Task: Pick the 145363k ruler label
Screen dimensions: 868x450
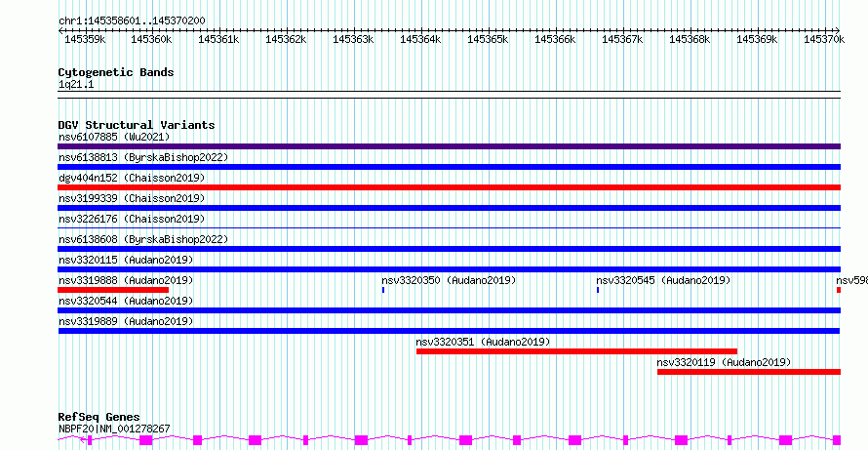Action: click(353, 39)
